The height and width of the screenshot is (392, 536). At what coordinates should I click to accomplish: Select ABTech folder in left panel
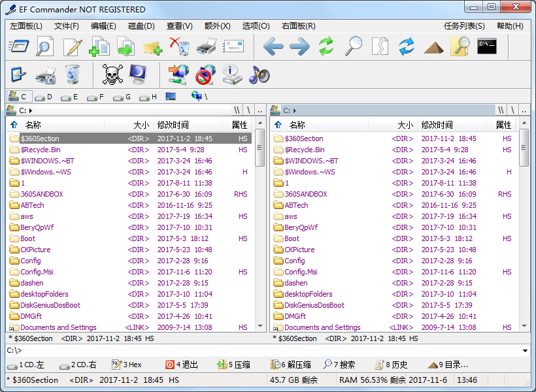click(33, 205)
